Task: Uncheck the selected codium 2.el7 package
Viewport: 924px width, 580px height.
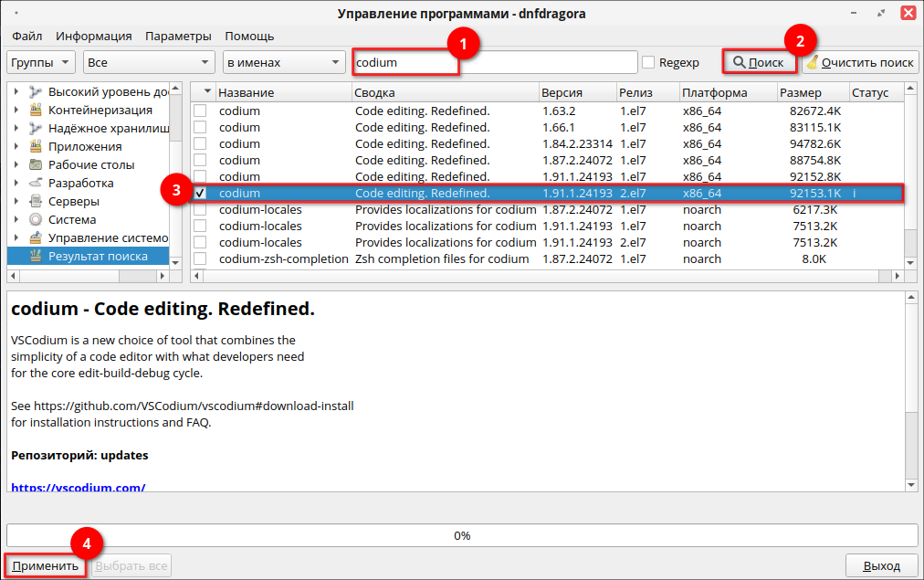Action: tap(200, 194)
